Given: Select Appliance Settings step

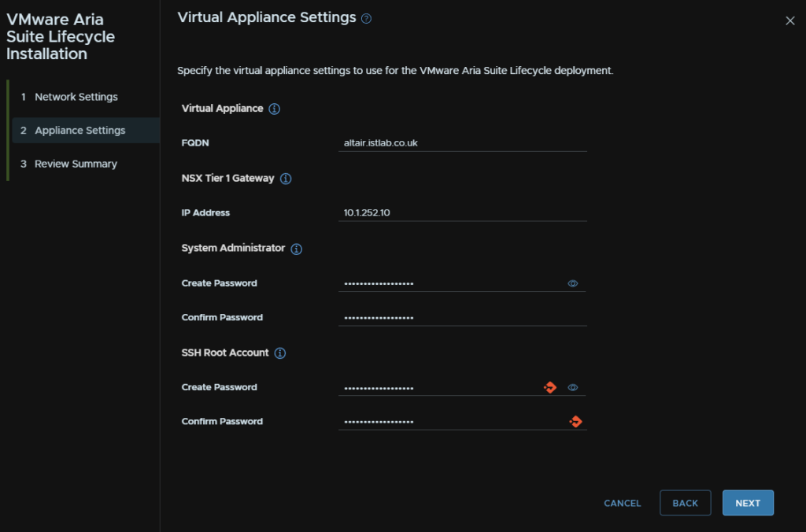Looking at the screenshot, I should coord(86,130).
